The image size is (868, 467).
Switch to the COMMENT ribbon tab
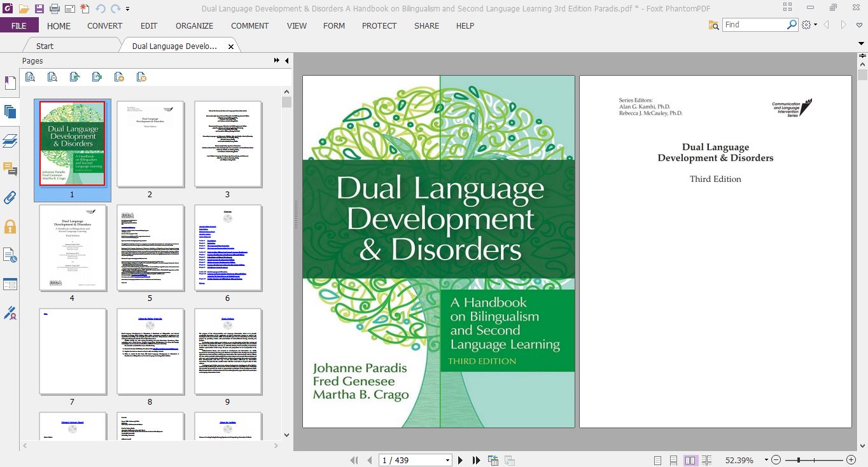click(250, 25)
